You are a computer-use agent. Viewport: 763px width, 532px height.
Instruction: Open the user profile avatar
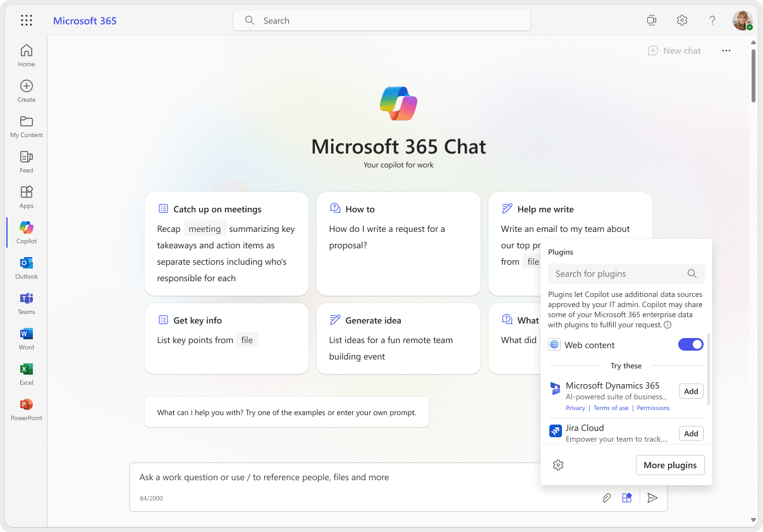coord(743,20)
